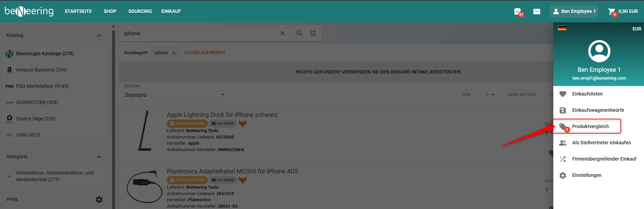The image size is (644, 209).
Task: Click FILTER AUFHEBEN link
Action: pos(204,53)
